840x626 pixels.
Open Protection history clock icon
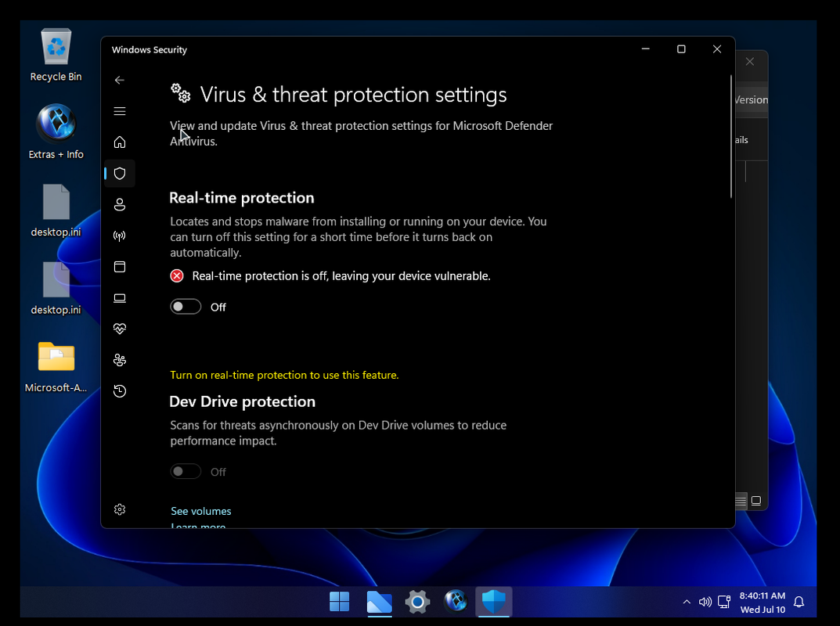pos(120,391)
